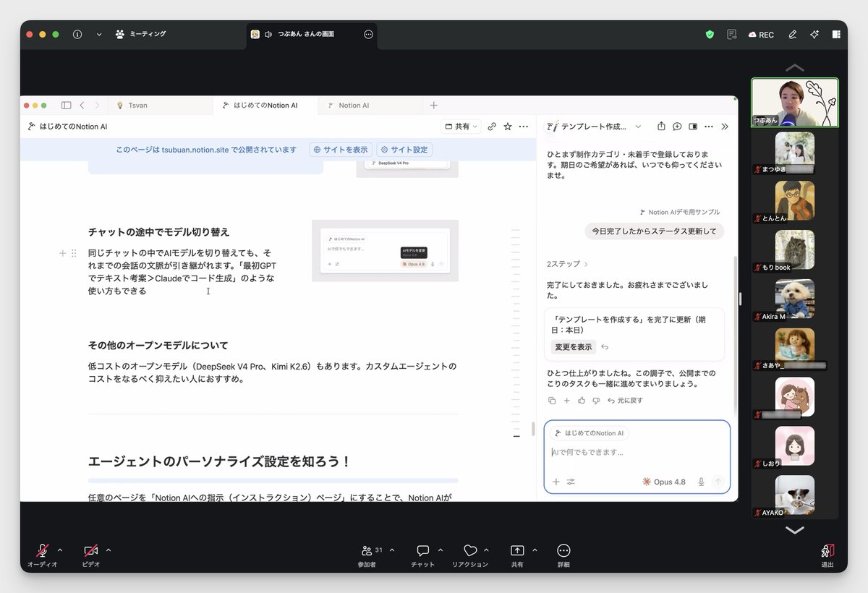Expand reactions caret next to リアクション
Viewport: 868px width, 593px height.
pos(486,550)
